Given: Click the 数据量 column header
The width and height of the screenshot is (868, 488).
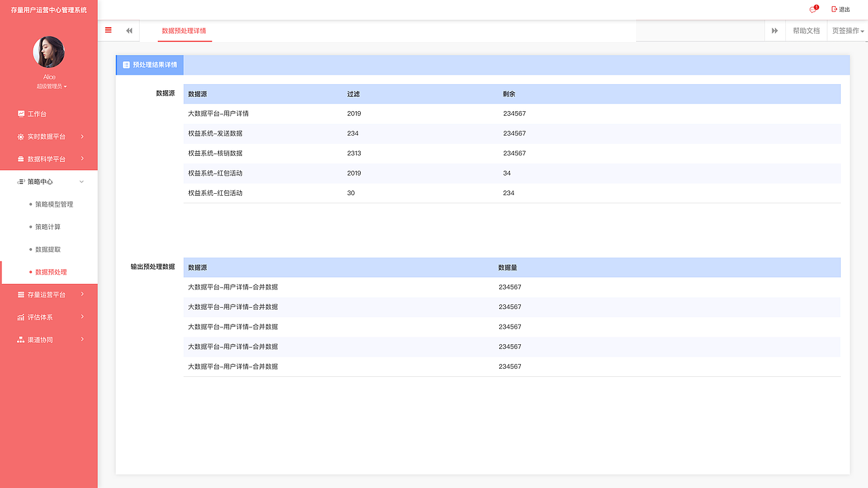Looking at the screenshot, I should 508,268.
